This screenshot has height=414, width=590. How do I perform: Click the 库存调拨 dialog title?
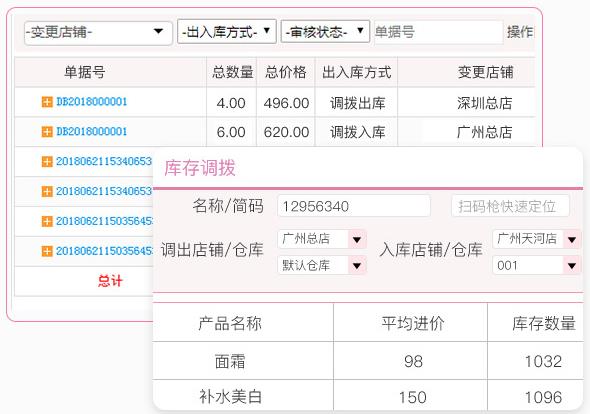(x=200, y=168)
